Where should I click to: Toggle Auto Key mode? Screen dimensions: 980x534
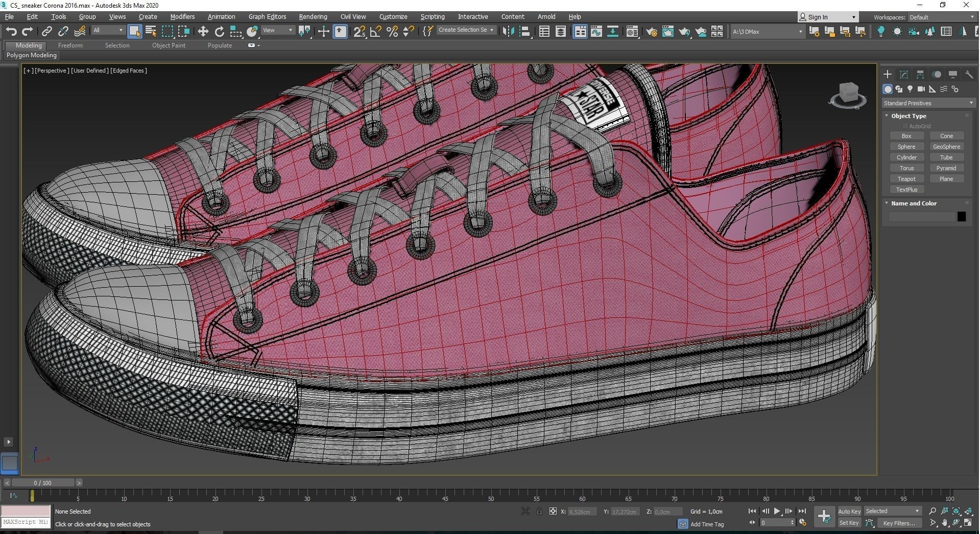click(849, 511)
